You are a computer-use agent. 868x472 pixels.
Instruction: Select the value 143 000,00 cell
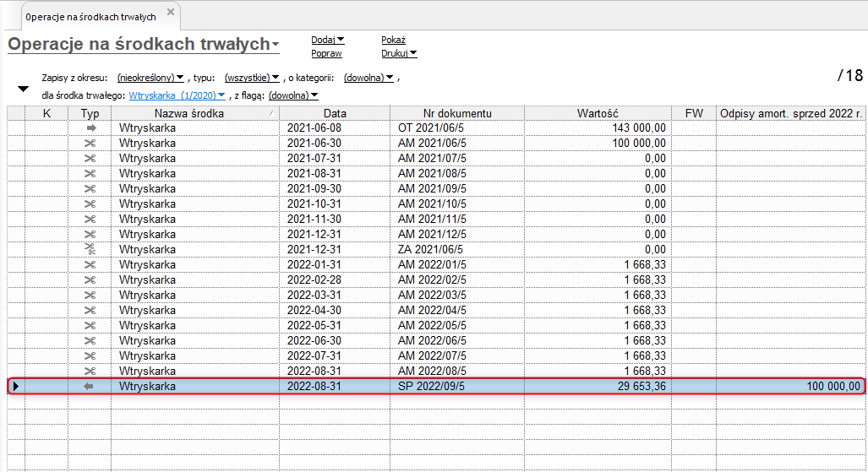pyautogui.click(x=598, y=127)
